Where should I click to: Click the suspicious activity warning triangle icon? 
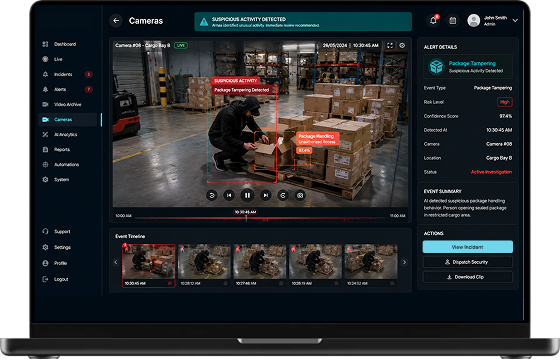[x=204, y=22]
